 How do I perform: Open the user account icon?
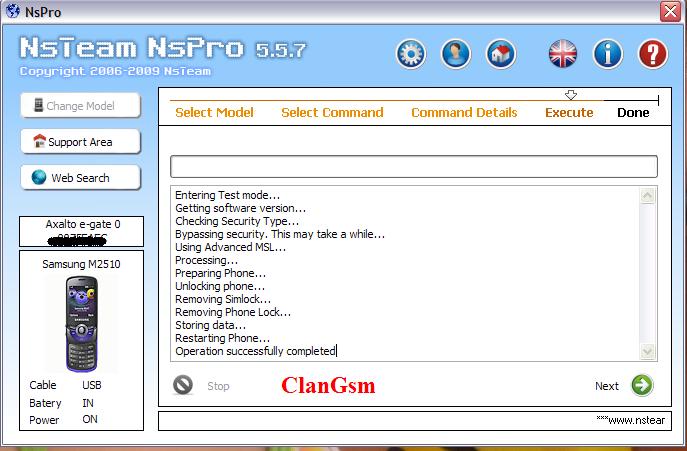[x=456, y=54]
